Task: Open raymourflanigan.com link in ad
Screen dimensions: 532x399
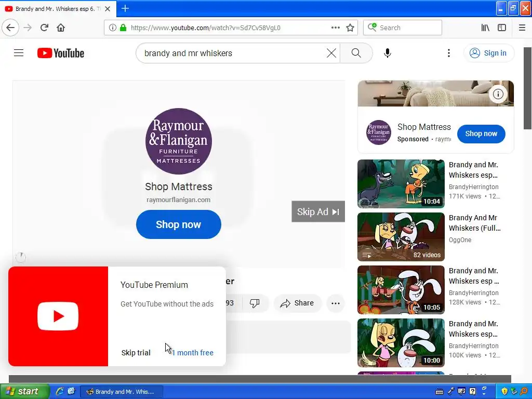Action: 179,200
